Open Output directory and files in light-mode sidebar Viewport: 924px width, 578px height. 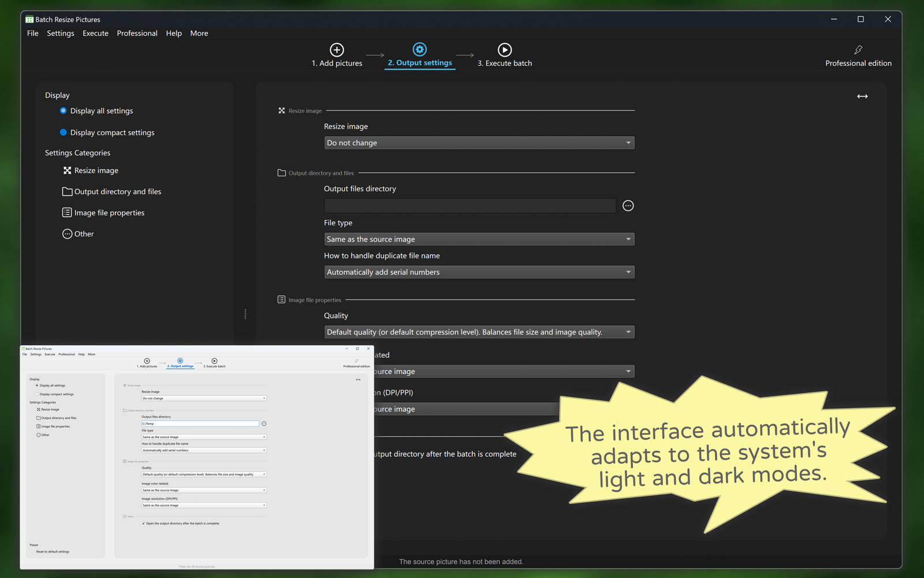pos(57,418)
